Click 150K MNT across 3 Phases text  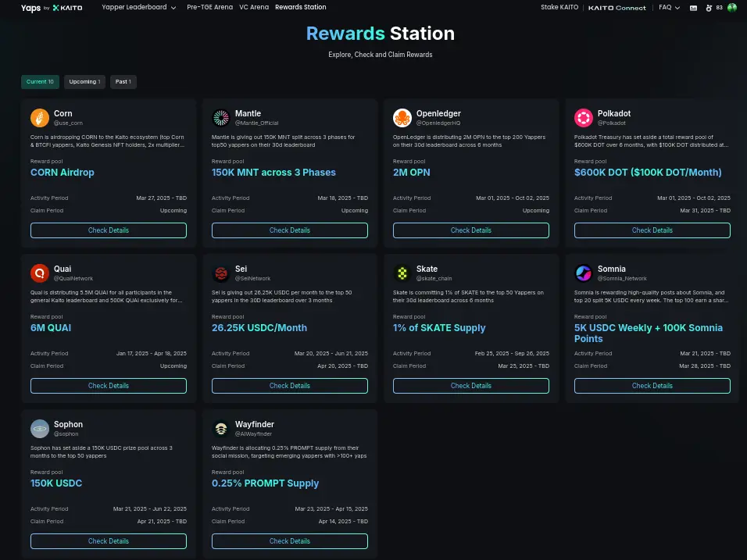[273, 173]
